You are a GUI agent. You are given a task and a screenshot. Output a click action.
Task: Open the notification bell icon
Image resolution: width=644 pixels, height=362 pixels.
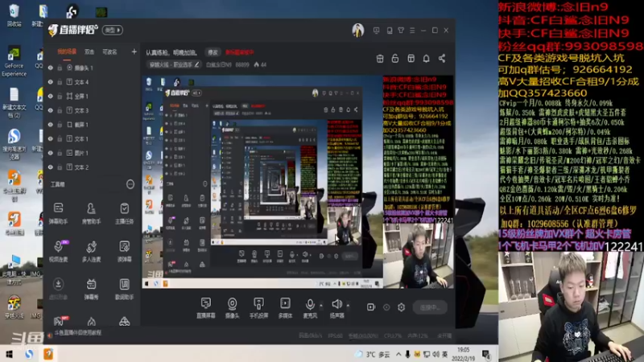click(x=427, y=59)
